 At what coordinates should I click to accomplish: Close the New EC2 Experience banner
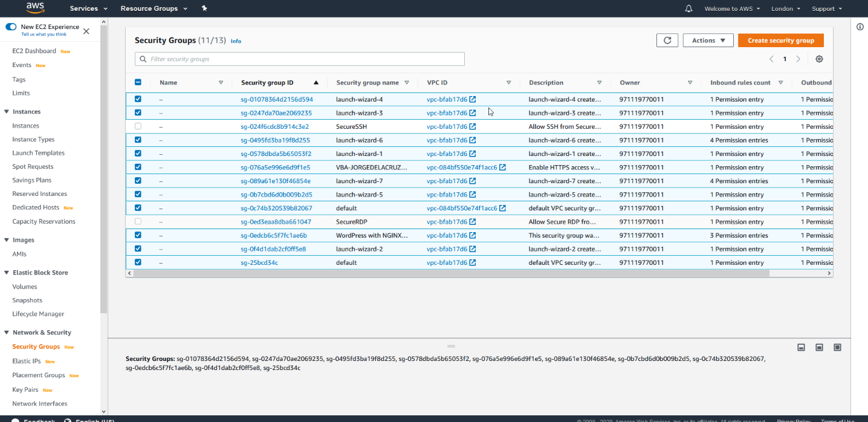click(86, 31)
